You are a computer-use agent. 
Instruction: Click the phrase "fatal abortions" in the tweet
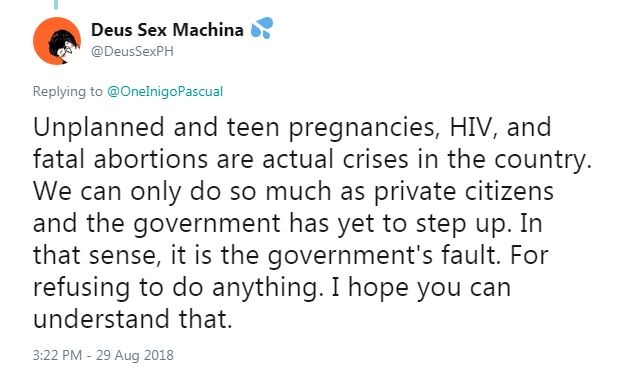(120, 159)
